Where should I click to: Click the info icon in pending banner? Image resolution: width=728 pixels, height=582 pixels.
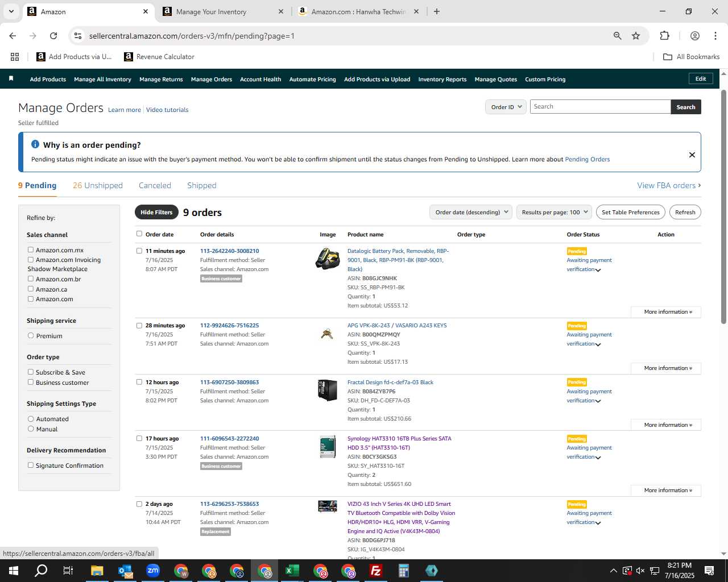coord(35,144)
